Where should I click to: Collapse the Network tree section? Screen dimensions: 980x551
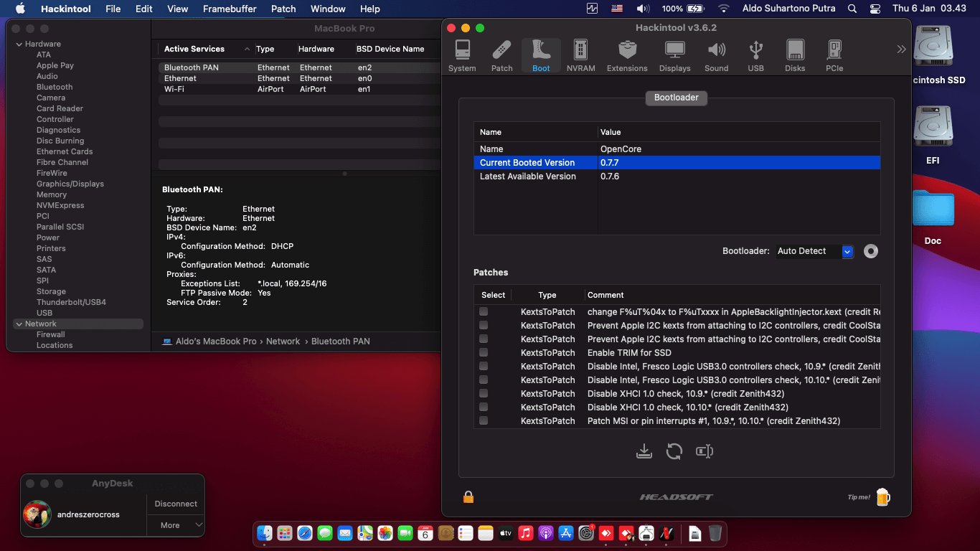tap(19, 324)
